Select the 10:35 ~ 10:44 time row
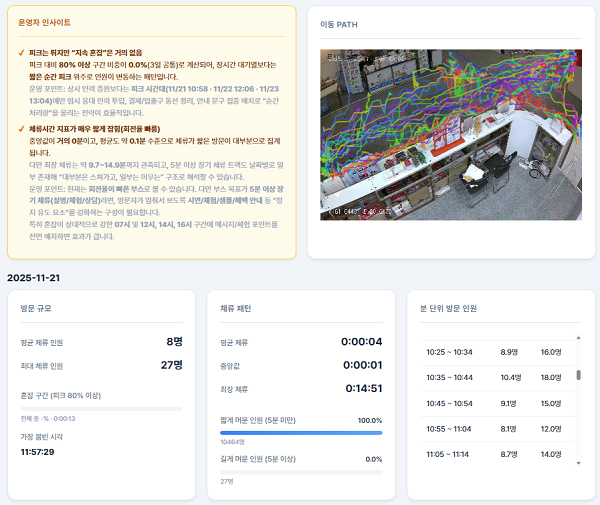The width and height of the screenshot is (600, 505). click(x=497, y=378)
